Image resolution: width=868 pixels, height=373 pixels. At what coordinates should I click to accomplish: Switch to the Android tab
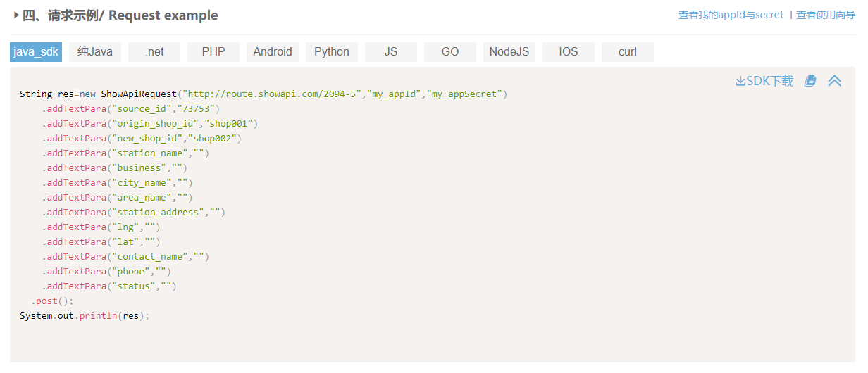[x=273, y=52]
